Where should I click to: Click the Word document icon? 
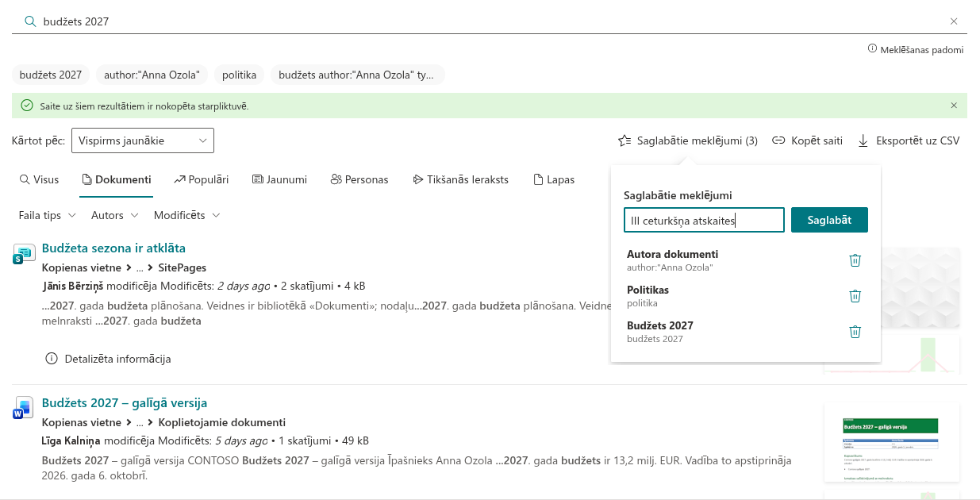click(23, 408)
